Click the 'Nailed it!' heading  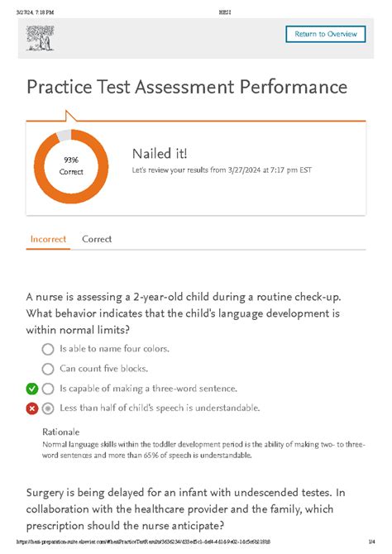point(160,154)
